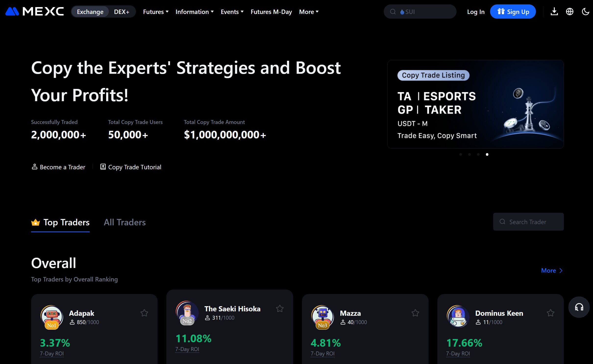Expand the Information dropdown menu
This screenshot has width=593, height=364.
(x=195, y=12)
